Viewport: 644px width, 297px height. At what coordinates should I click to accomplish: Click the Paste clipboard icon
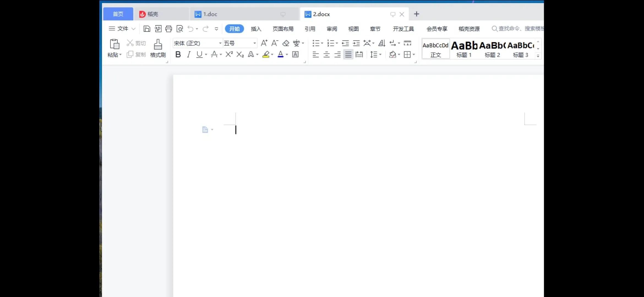114,44
